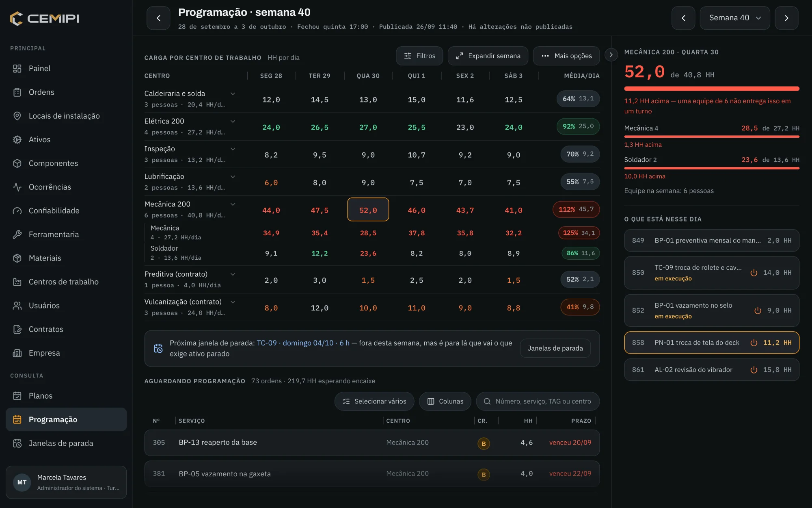
Task: Click the Ordens clipboard icon
Action: click(x=17, y=92)
